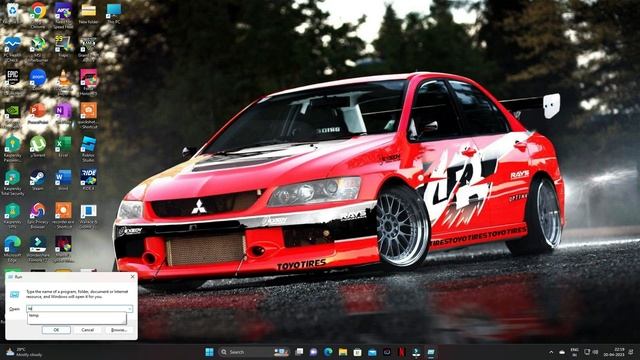Show hidden system tray icons
This screenshot has height=360, width=640.
551,352
